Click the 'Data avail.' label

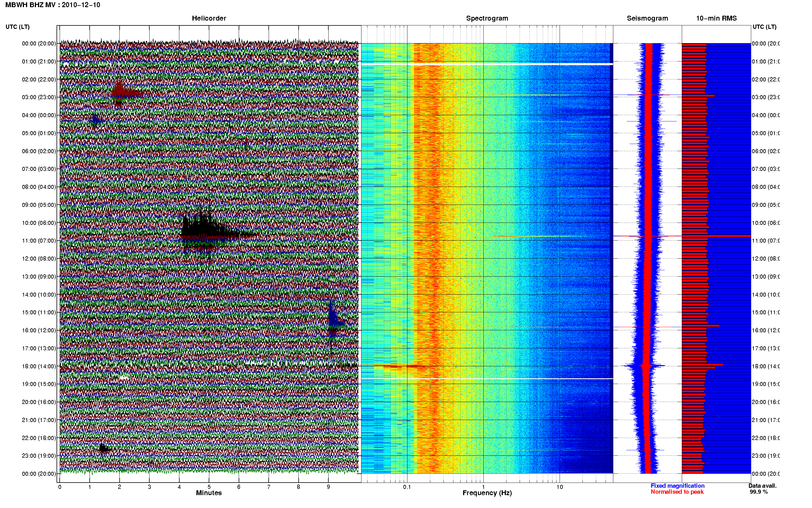[762, 486]
